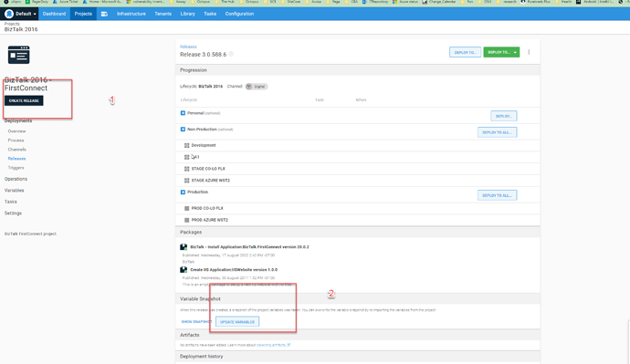This screenshot has width=630, height=364.
Task: Click the STAGE AZURE WST2 environment icon
Action: [x=187, y=181]
